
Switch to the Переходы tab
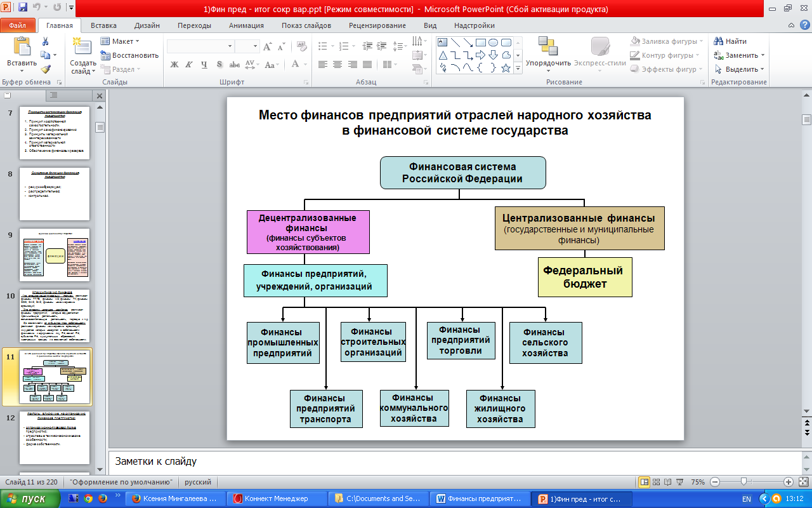(195, 25)
